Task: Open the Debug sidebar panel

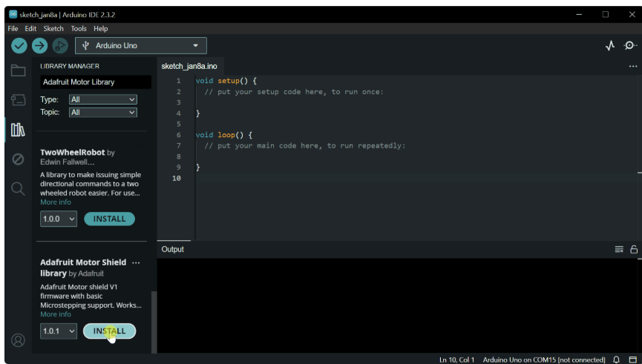Action: pos(18,159)
